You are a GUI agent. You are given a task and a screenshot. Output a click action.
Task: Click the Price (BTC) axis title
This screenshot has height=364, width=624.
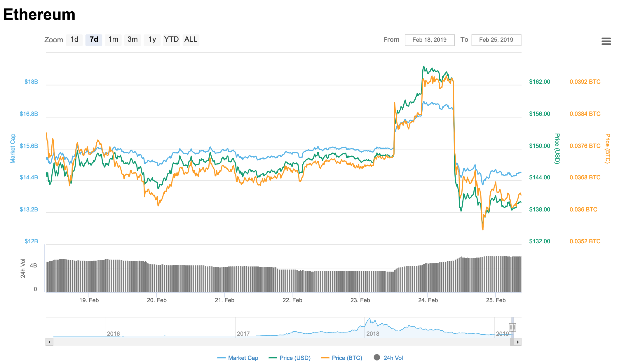tap(608, 148)
